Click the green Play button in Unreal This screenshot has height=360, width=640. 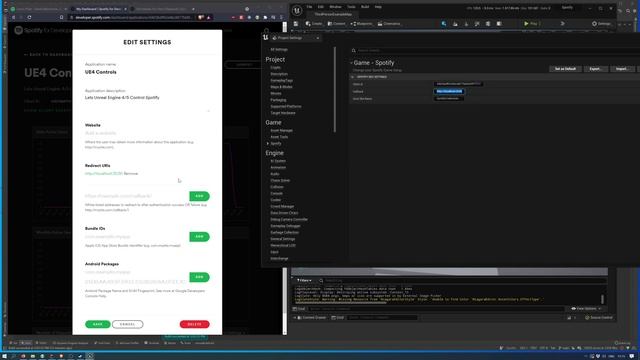click(x=531, y=24)
